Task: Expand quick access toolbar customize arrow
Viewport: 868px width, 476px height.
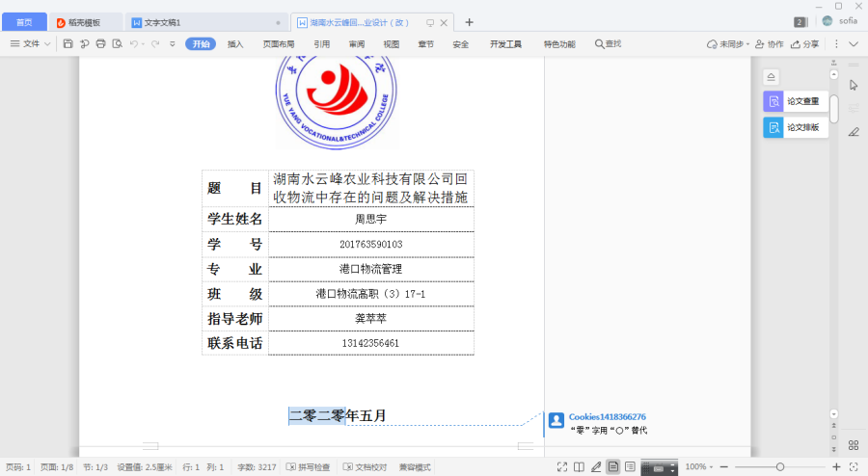Action: coord(173,44)
